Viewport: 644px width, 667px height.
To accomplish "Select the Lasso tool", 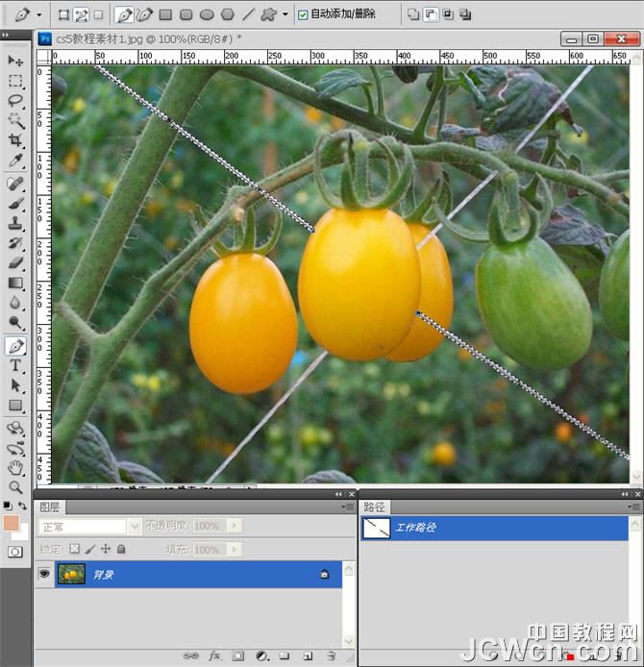I will click(x=15, y=101).
